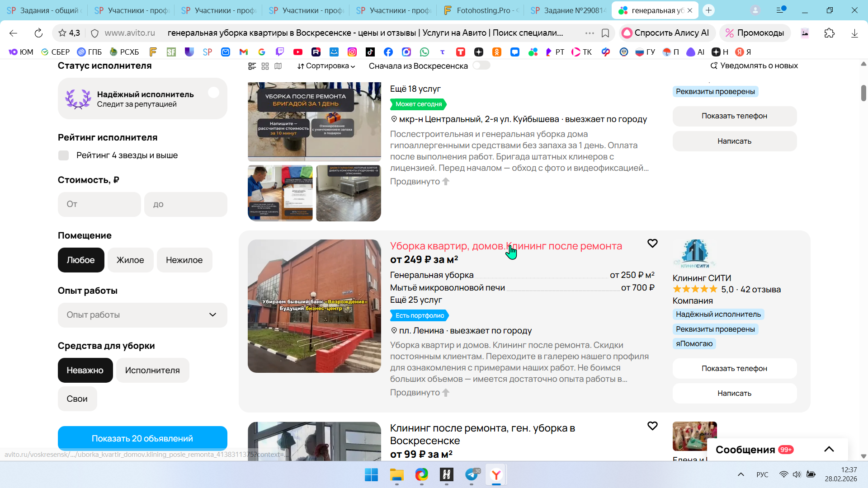Expand the Сообщения chat panel

[x=829, y=449]
